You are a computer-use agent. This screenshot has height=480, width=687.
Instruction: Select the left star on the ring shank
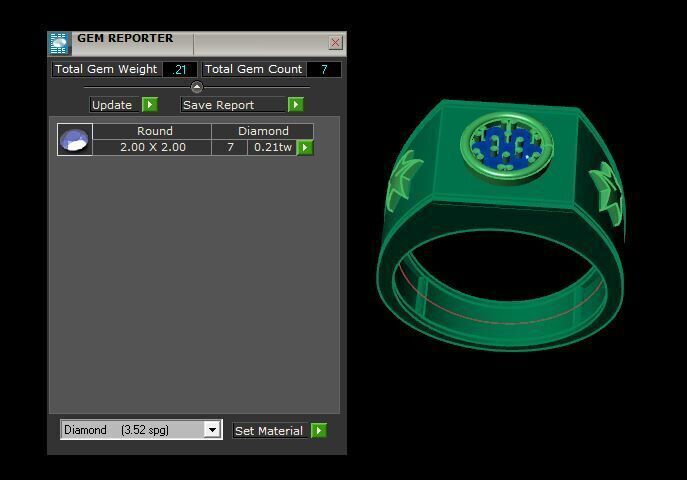coord(402,180)
